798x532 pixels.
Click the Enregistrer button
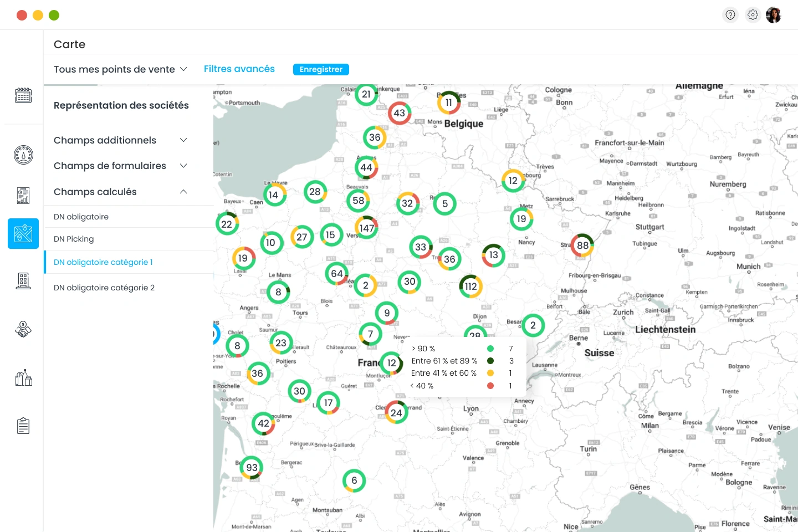(321, 69)
